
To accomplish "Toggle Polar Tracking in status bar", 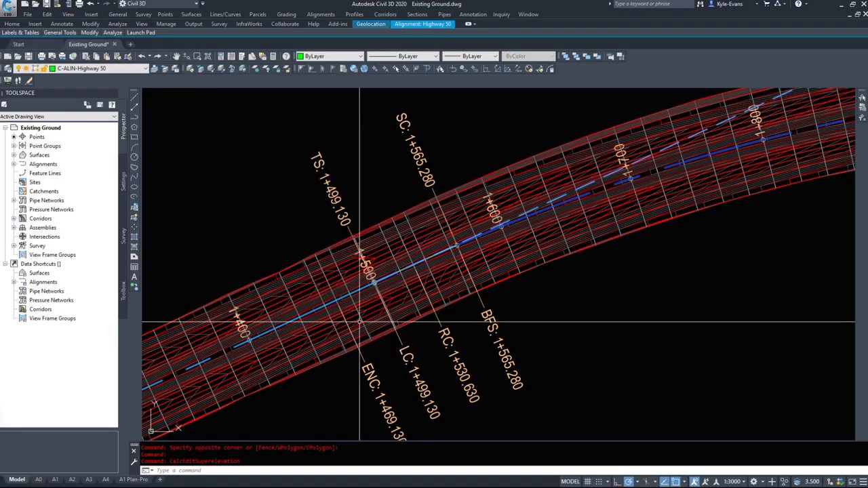I will coord(629,481).
